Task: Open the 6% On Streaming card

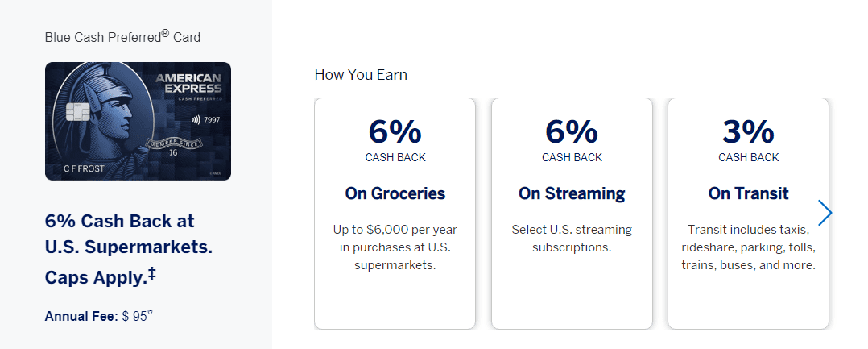Action: tap(572, 214)
